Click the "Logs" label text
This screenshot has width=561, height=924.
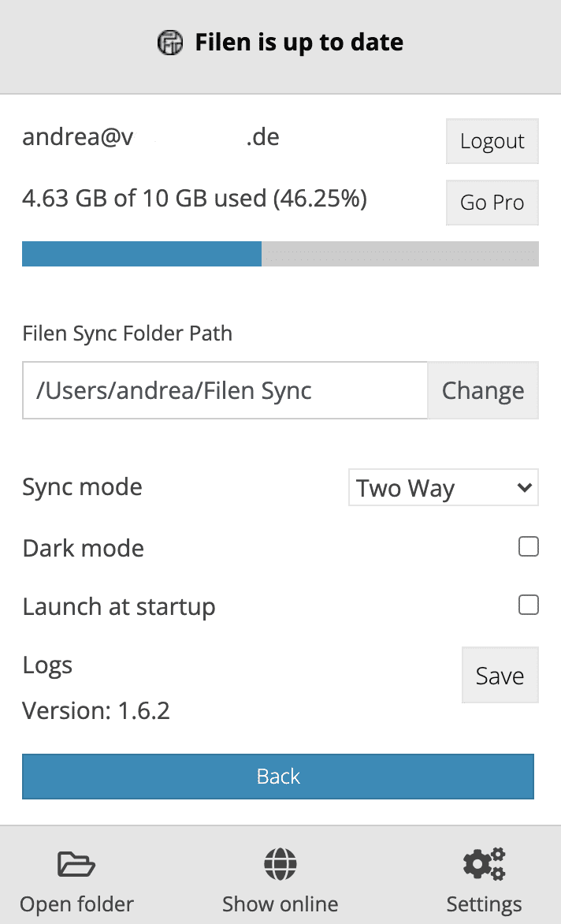click(47, 665)
